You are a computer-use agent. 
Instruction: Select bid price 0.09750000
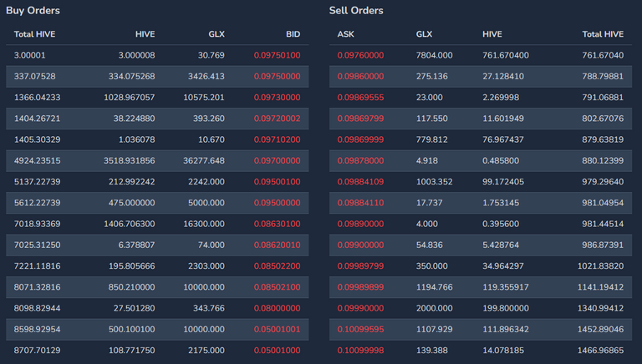278,77
